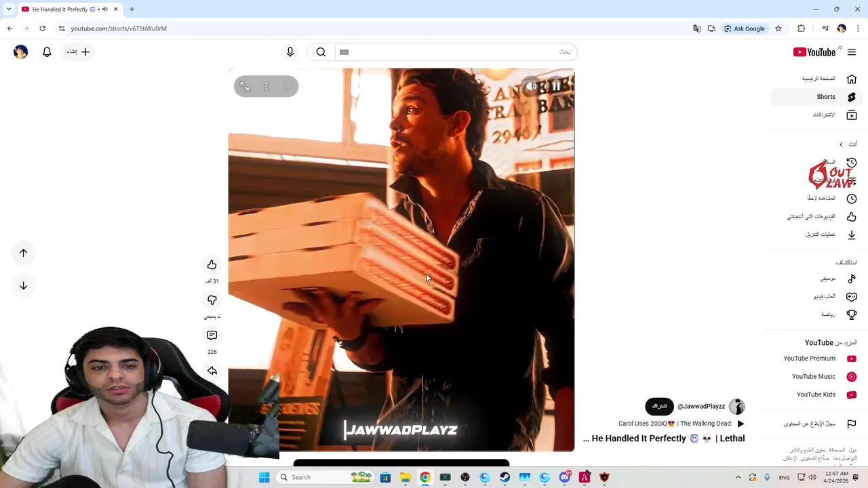Open JawwadPlayzz channel avatar
868x488 pixels.
pos(736,407)
